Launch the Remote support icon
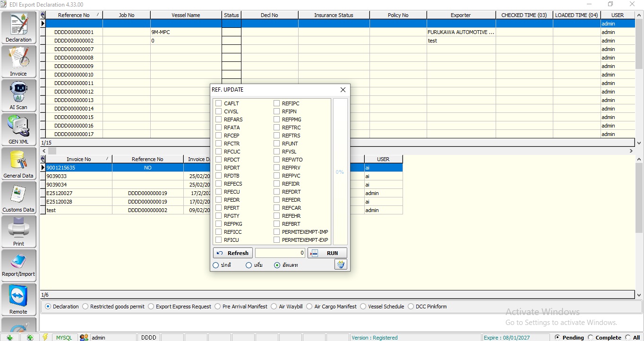Viewport: 644px width, 341px height. 19,299
